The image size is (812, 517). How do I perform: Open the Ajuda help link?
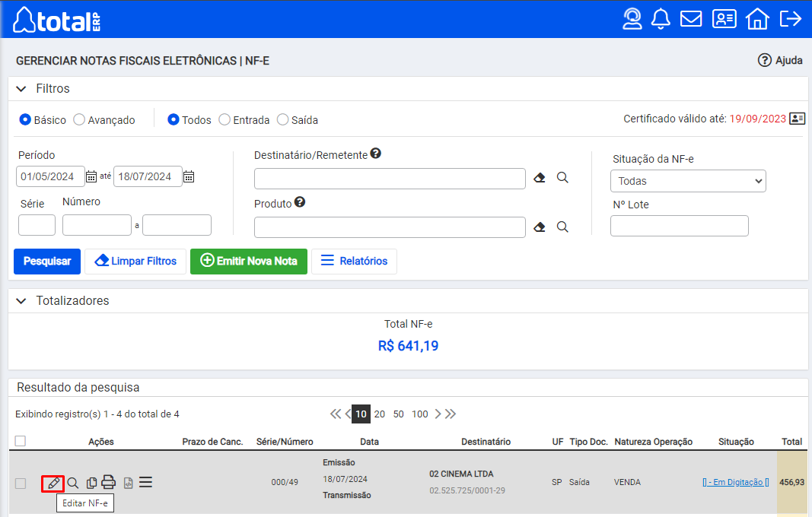[780, 61]
